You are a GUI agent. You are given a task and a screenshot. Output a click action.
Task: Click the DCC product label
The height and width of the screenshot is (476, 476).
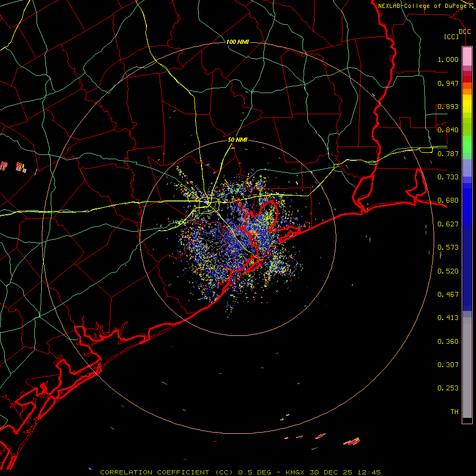464,32
